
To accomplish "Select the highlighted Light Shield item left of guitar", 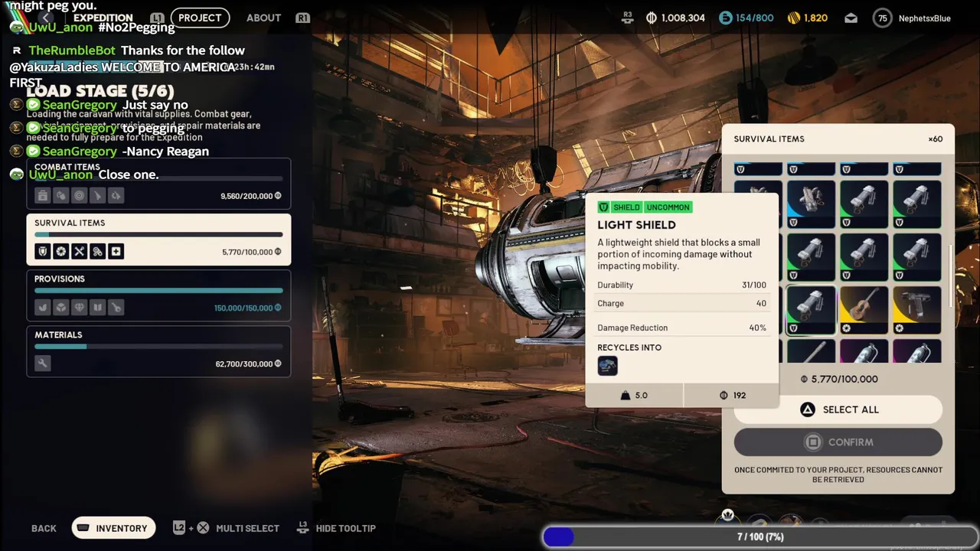I will click(812, 310).
